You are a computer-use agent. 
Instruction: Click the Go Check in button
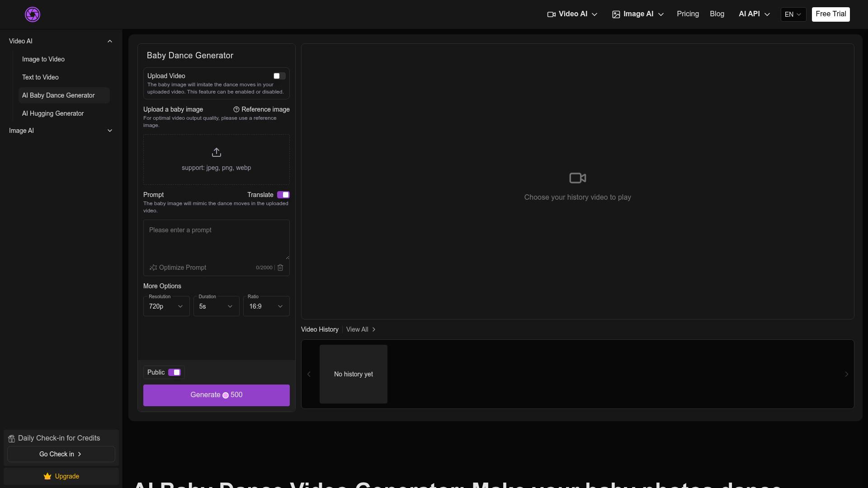pyautogui.click(x=61, y=454)
